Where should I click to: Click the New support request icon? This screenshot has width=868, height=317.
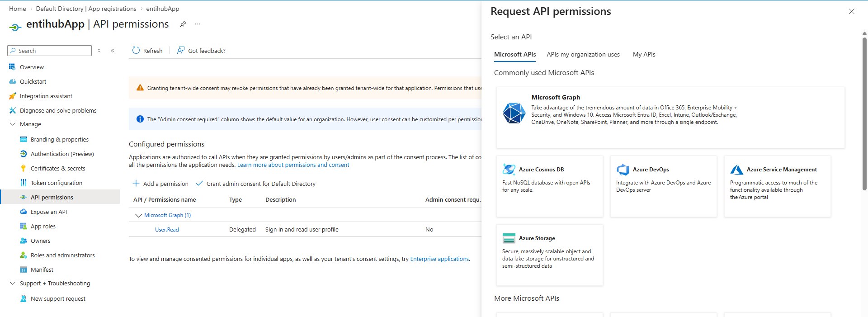(24, 298)
